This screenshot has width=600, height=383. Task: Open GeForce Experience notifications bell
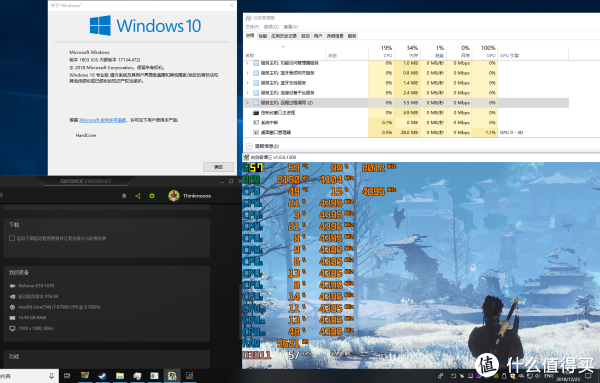[124, 196]
